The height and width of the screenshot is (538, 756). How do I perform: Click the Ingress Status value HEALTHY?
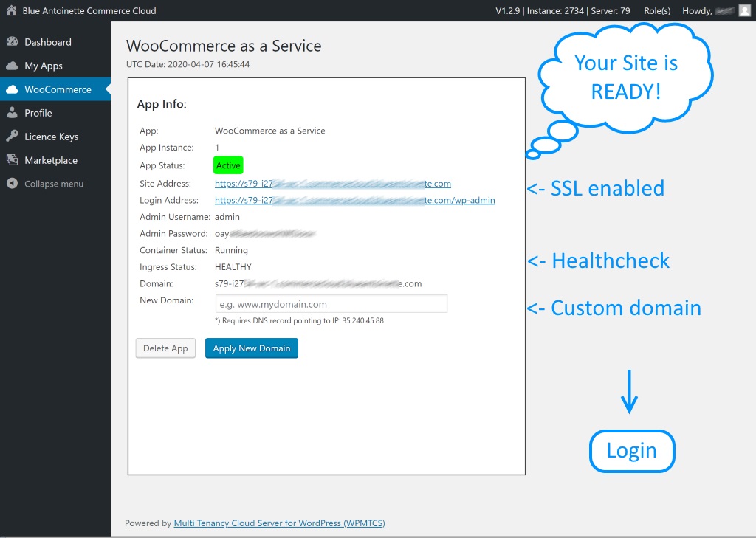click(233, 267)
